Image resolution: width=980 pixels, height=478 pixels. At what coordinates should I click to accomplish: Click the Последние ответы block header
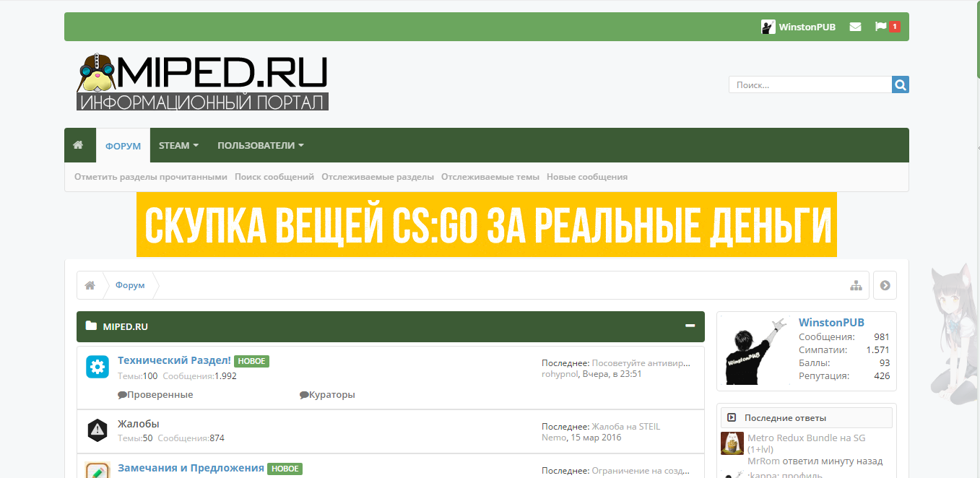click(x=806, y=417)
